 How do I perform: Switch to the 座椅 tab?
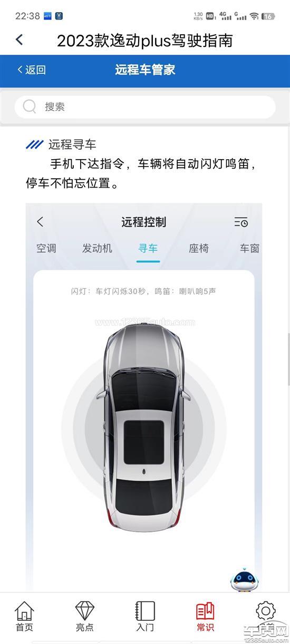click(x=199, y=248)
